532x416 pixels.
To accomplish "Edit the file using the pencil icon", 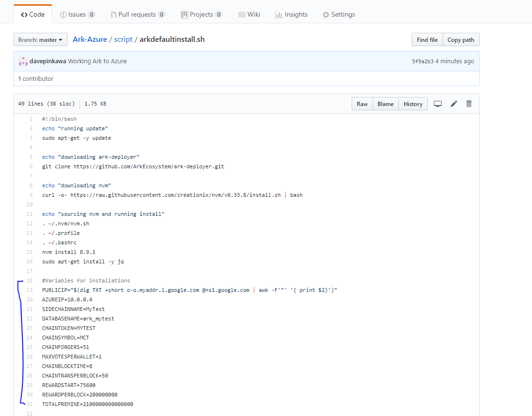I will click(453, 103).
